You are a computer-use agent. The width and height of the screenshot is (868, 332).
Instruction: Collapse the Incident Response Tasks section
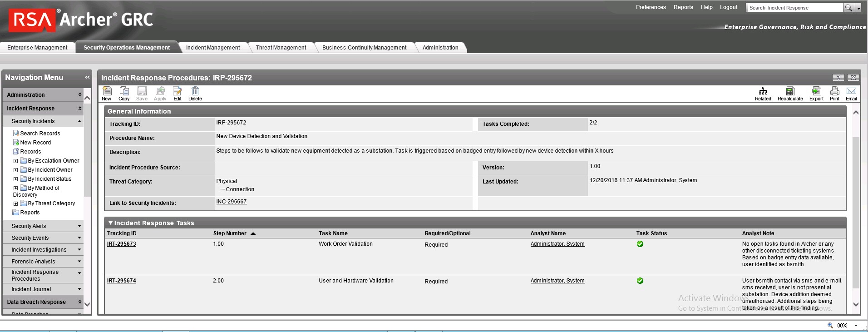point(110,223)
